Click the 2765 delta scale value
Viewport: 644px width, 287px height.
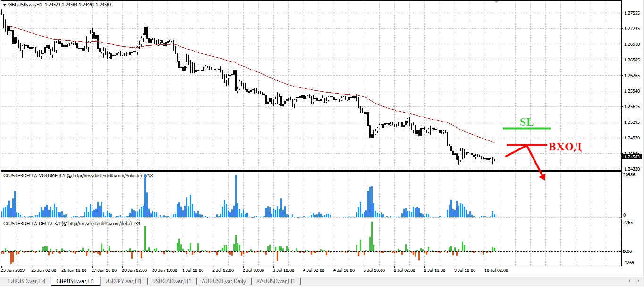(629, 222)
